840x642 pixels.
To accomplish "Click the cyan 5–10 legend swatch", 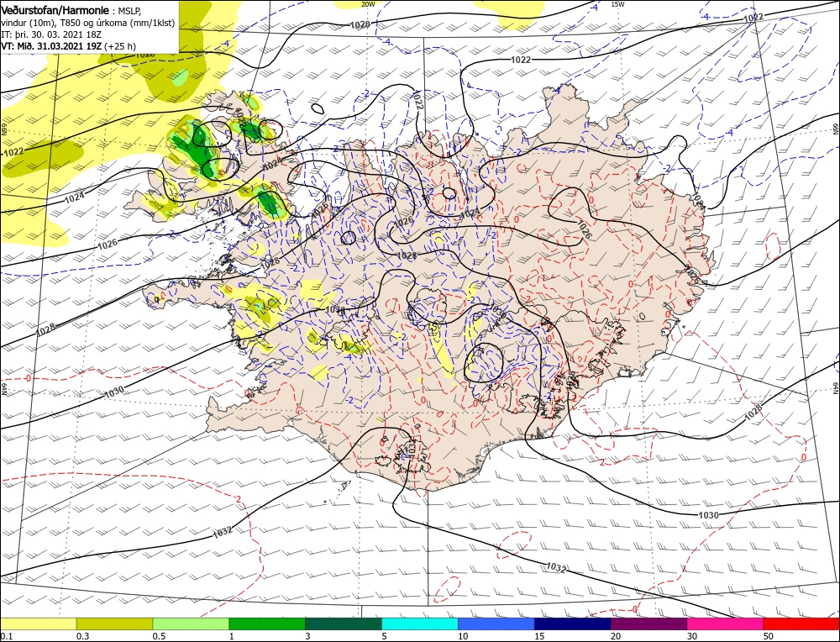I will 420,624.
